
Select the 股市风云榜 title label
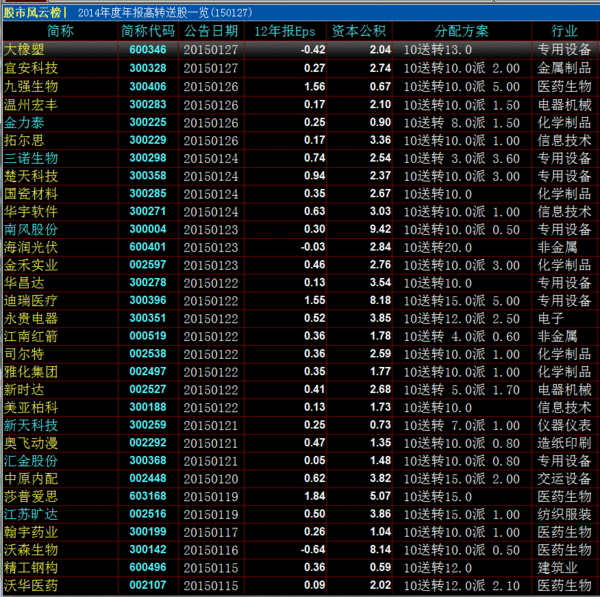tap(33, 13)
